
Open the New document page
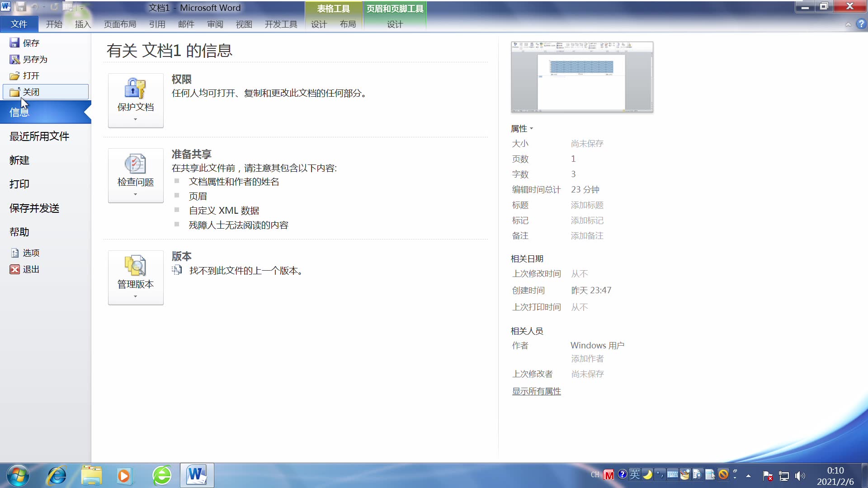[19, 160]
